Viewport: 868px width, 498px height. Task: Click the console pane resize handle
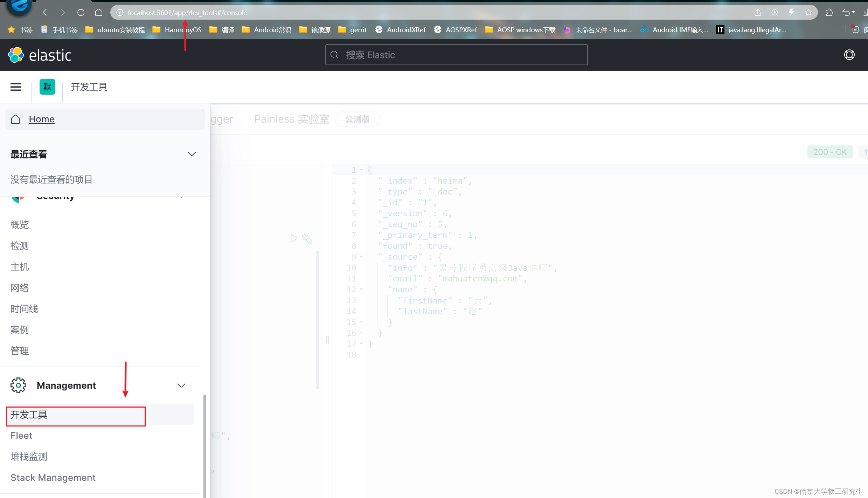(328, 340)
